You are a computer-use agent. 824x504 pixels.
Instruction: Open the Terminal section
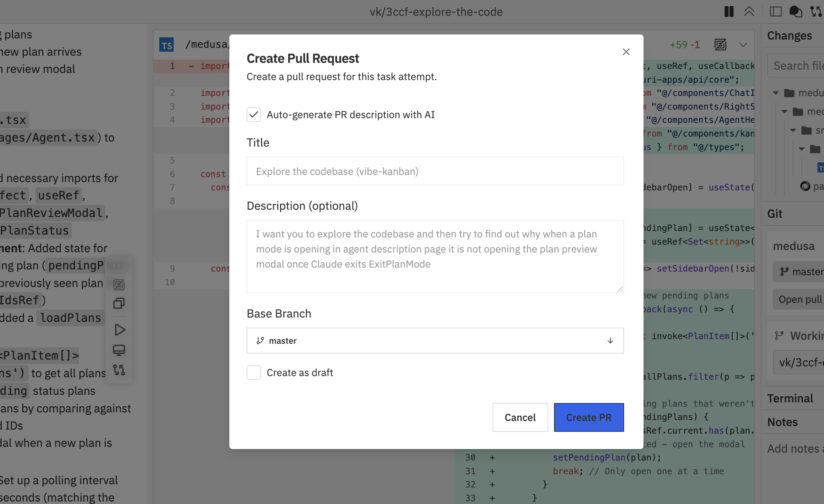[791, 398]
